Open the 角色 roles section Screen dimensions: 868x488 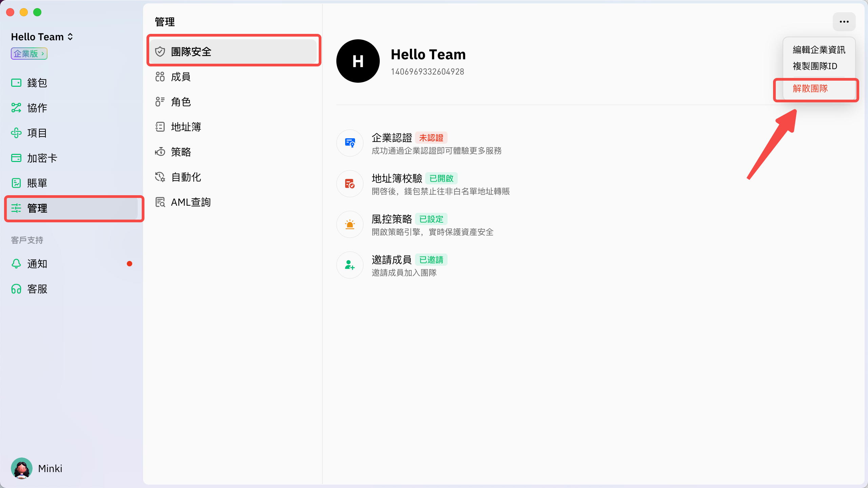pyautogui.click(x=181, y=102)
